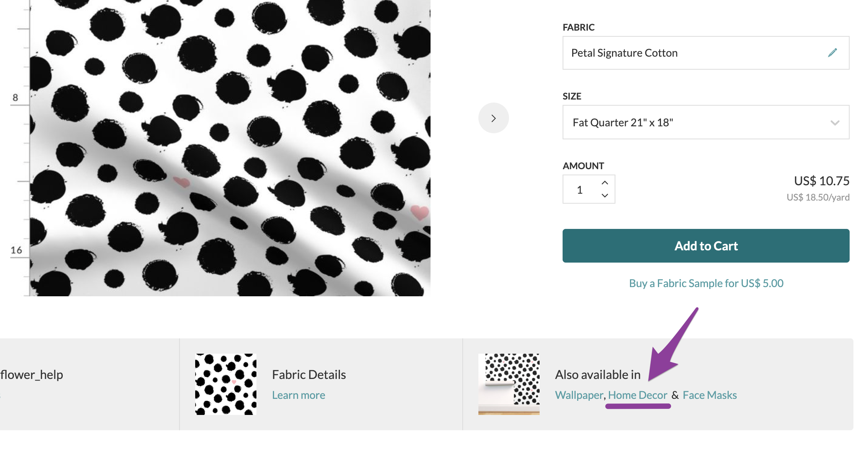Decrease amount with down arrow
The height and width of the screenshot is (467, 868).
pyautogui.click(x=605, y=196)
